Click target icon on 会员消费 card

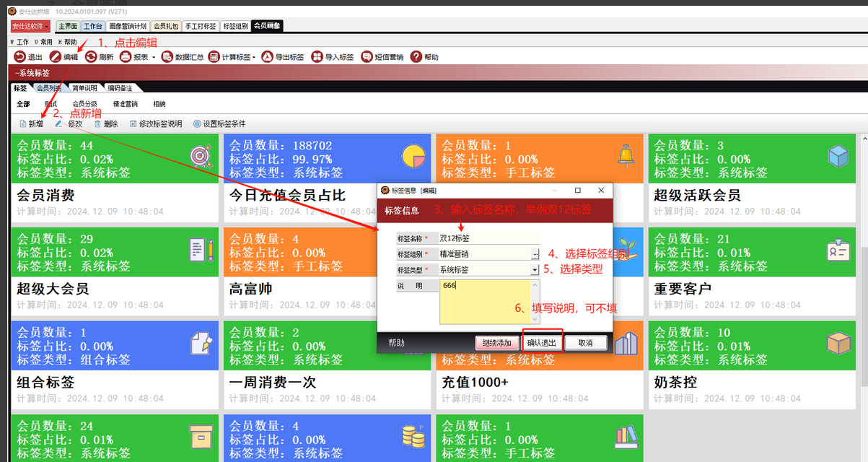pyautogui.click(x=201, y=155)
